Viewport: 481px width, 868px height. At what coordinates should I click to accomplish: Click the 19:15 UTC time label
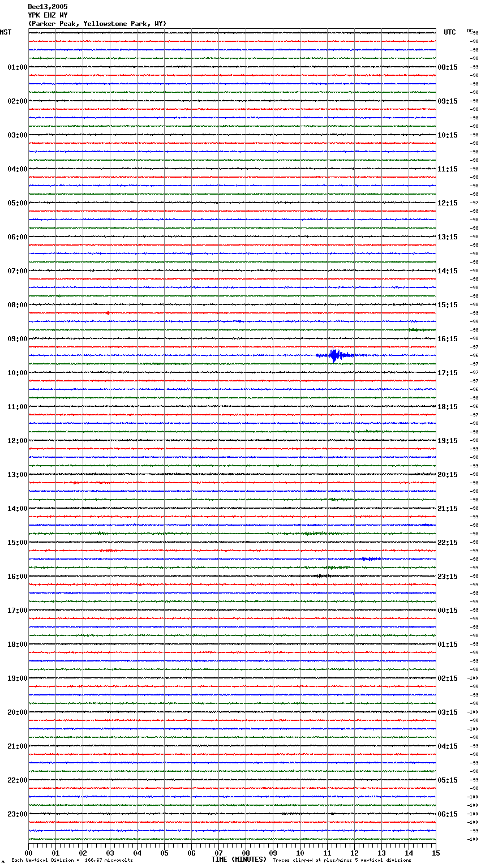(x=448, y=441)
